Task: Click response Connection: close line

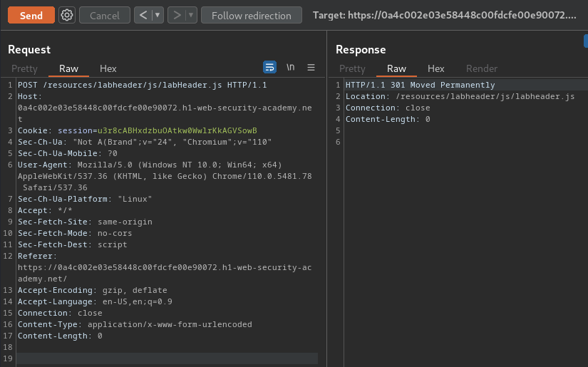Action: (388, 108)
